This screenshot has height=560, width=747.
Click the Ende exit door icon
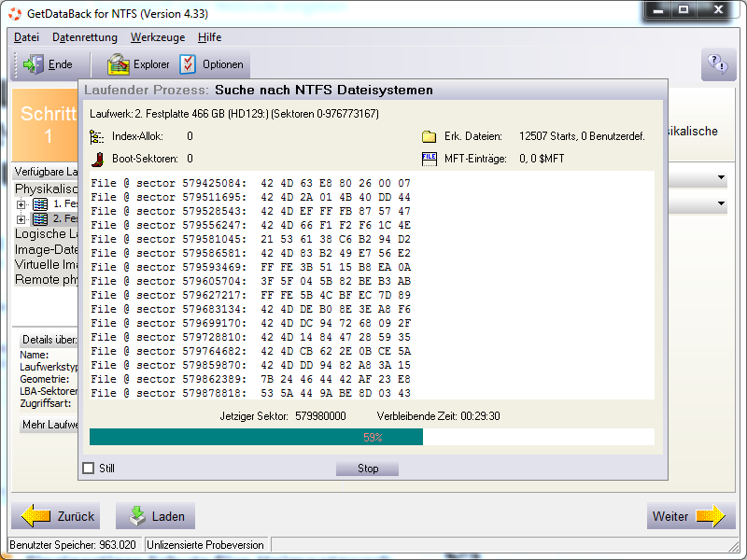34,64
